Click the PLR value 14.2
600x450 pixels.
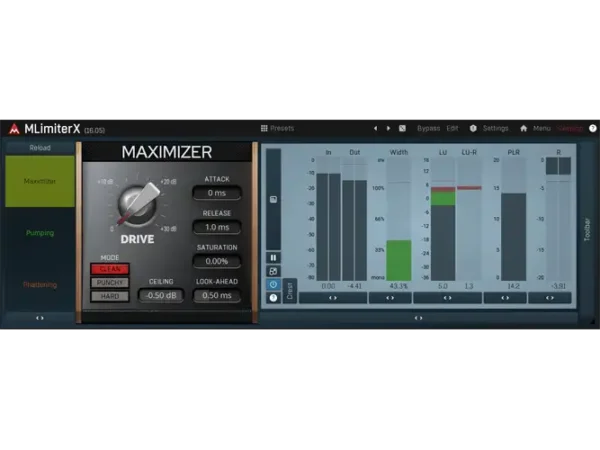[514, 286]
